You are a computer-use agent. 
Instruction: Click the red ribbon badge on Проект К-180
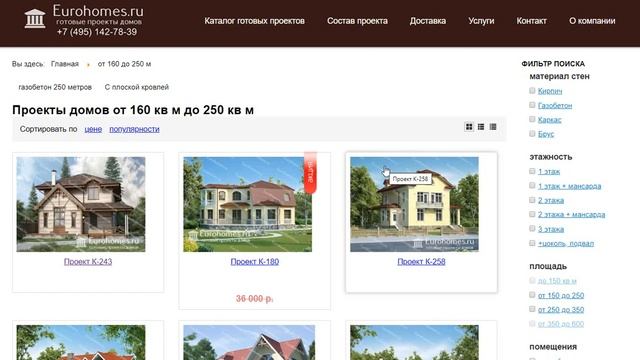[x=310, y=173]
